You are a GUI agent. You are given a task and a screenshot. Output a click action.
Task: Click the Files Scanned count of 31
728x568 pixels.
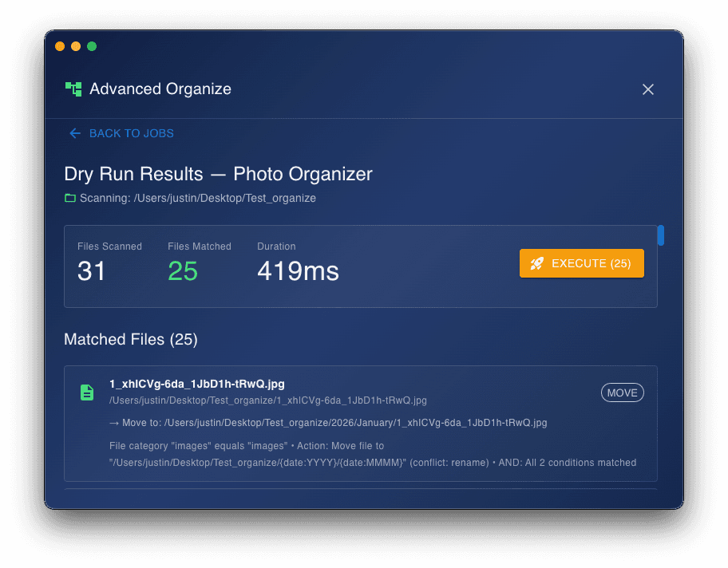click(x=91, y=271)
